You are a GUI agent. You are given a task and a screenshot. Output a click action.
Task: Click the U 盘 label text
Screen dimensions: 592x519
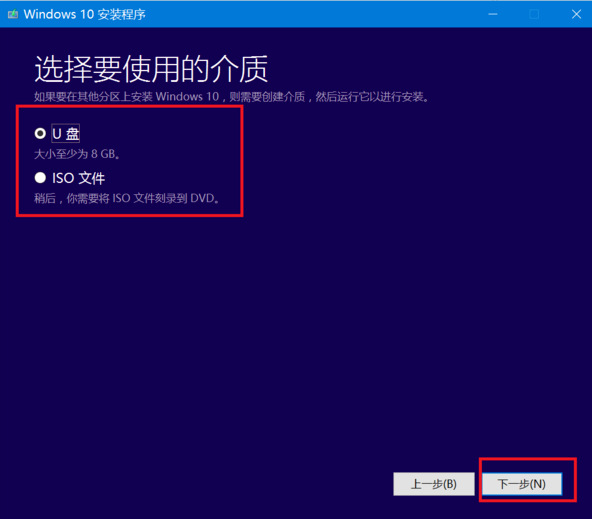coord(66,133)
